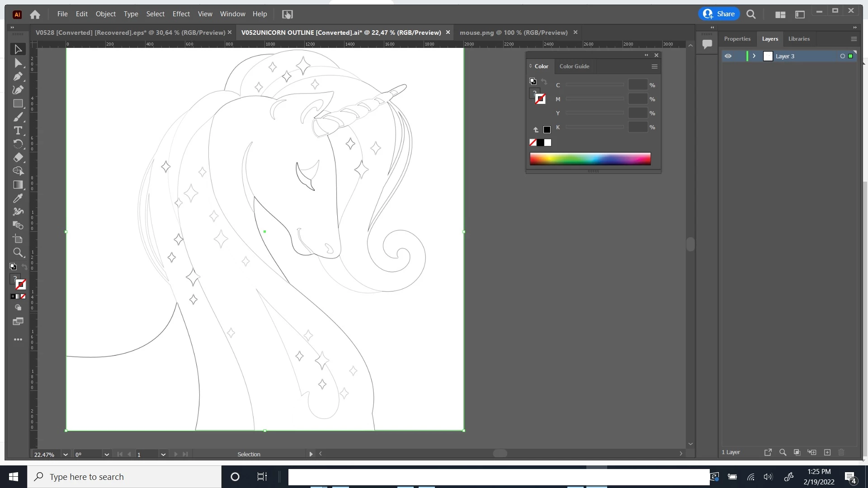Select the Zoom tool in toolbar
The width and height of the screenshot is (868, 488).
pyautogui.click(x=18, y=253)
